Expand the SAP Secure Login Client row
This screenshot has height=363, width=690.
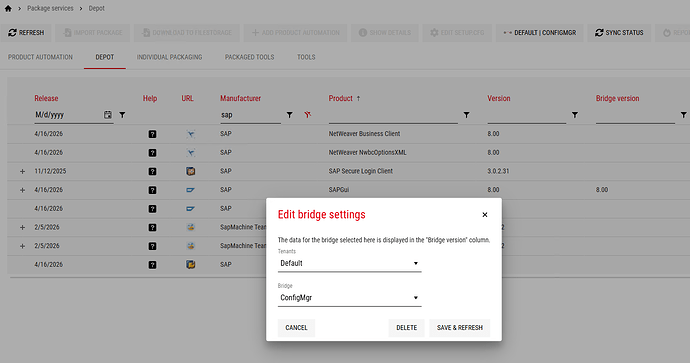[22, 172]
